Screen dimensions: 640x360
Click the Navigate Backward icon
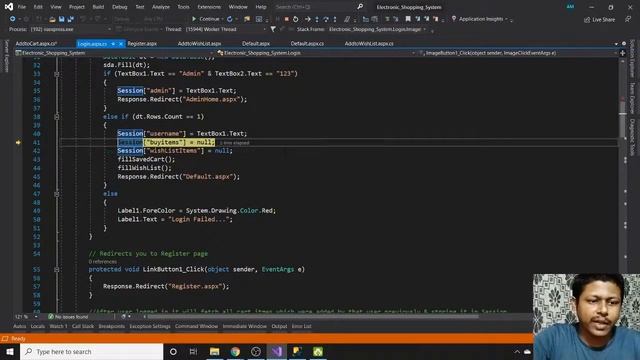(x=13, y=19)
